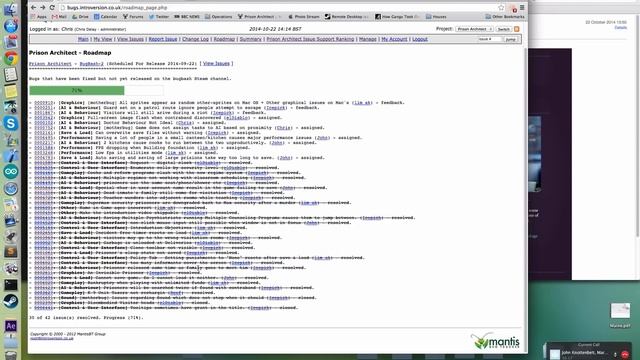The image size is (640, 360).
Task: Open the Chrome hamburger menu
Action: tap(522, 8)
